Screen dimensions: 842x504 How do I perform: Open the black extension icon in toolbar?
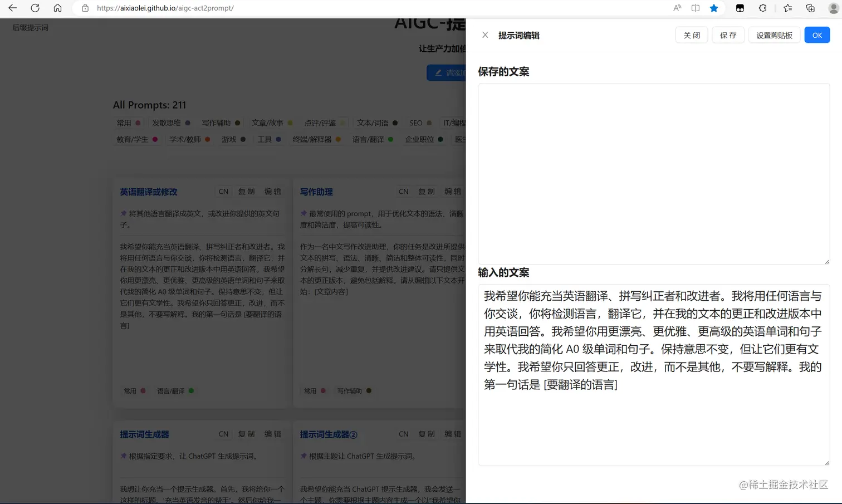(740, 8)
